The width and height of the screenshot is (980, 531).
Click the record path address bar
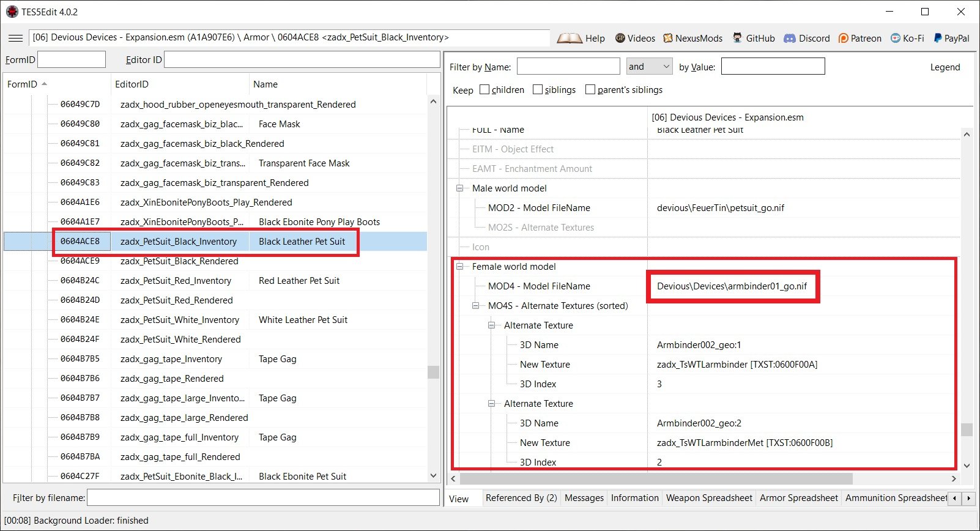click(289, 37)
